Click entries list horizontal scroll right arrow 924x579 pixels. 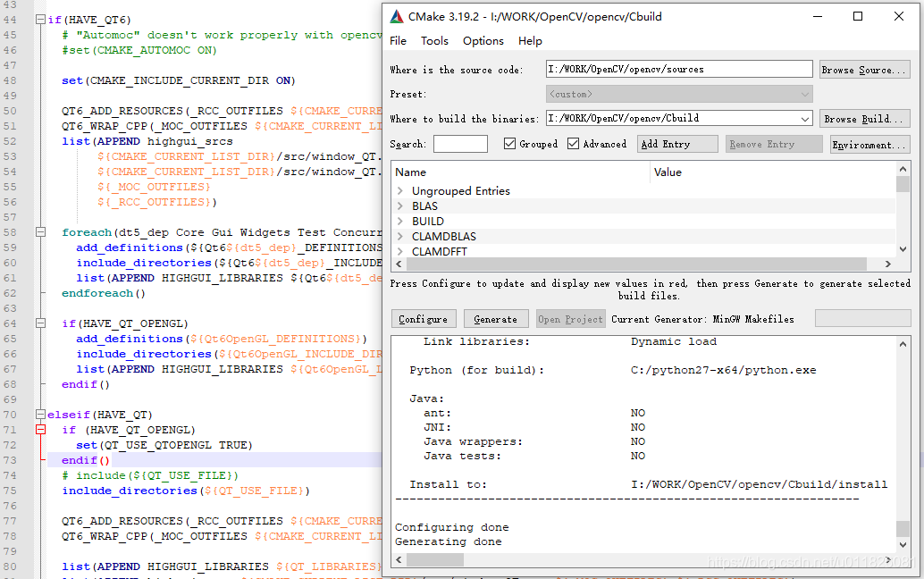tap(888, 264)
